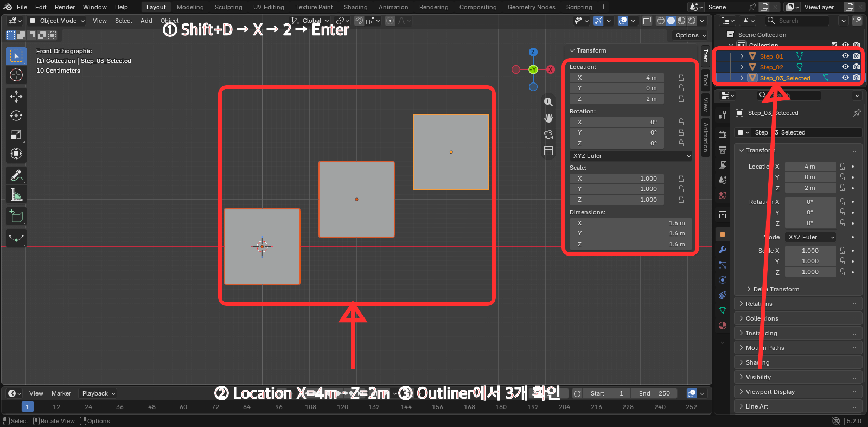Switch to the Modeling workspace tab
Screen dimensions: 868x427
tap(190, 7)
